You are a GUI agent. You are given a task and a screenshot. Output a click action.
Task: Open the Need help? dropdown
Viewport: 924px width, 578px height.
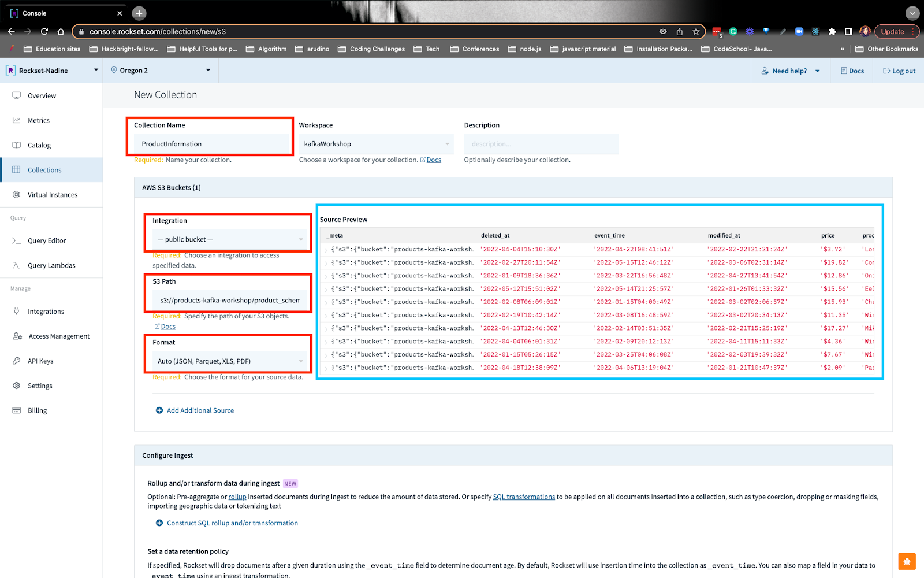[791, 71]
